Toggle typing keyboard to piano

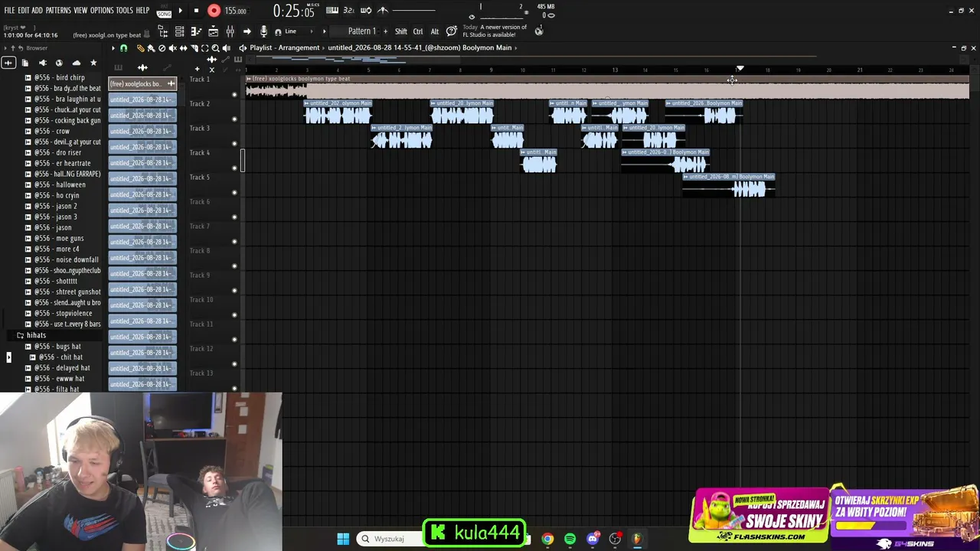(x=332, y=10)
